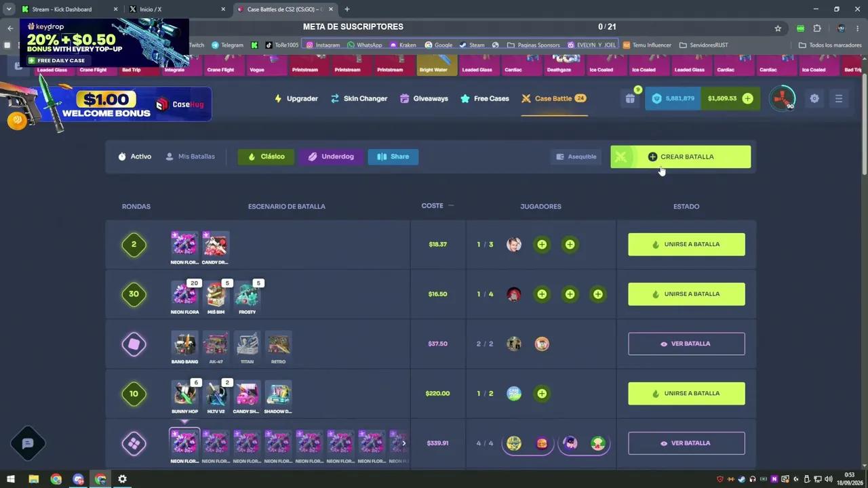Open the user profile avatar, level 90
The height and width of the screenshot is (488, 868).
pos(782,99)
